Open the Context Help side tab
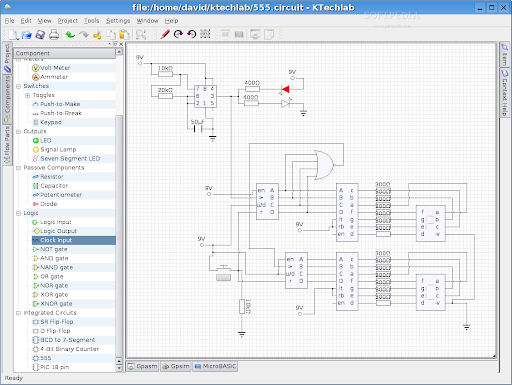The height and width of the screenshot is (385, 512). [x=505, y=93]
